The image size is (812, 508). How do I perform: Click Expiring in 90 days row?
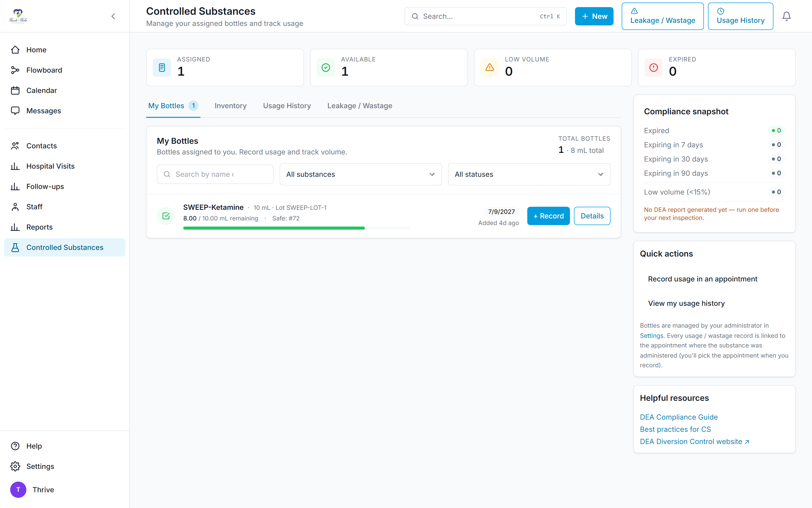click(x=714, y=173)
